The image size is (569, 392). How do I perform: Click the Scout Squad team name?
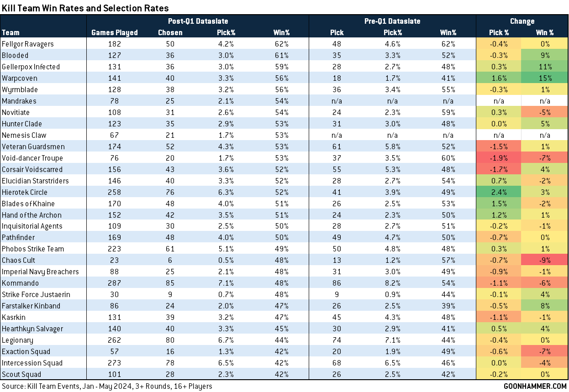tap(21, 374)
